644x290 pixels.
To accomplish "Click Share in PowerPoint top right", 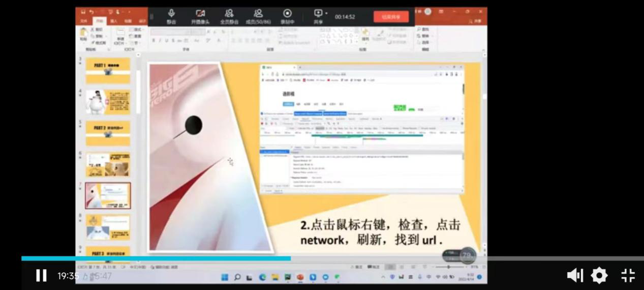I will click(476, 21).
